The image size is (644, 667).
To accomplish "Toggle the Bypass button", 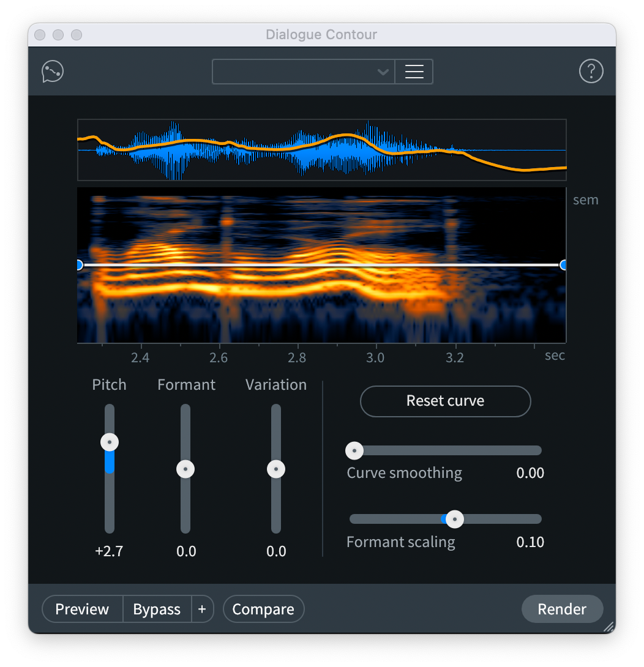I will coord(157,609).
